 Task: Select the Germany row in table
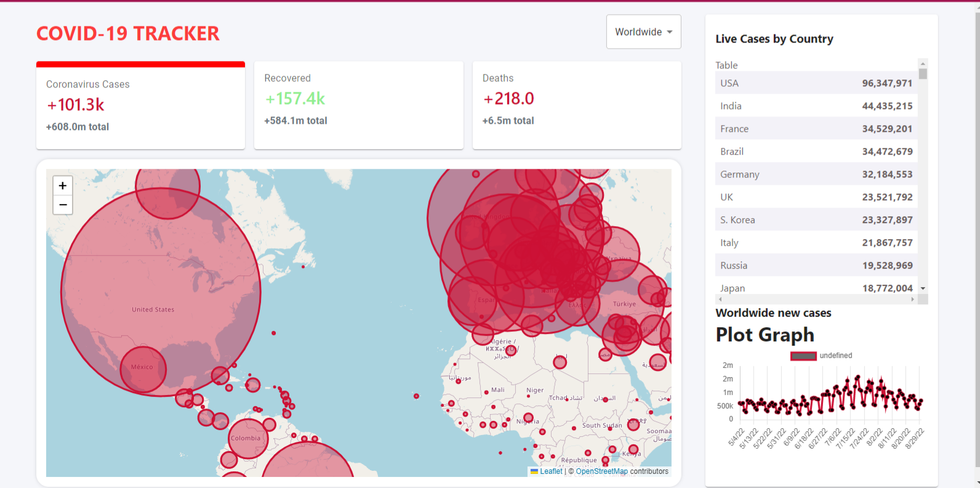click(x=816, y=174)
